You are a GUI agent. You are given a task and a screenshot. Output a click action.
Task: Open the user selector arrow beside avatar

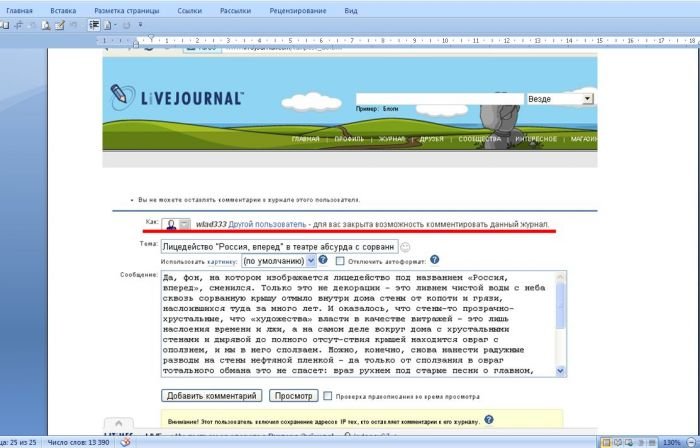(184, 225)
